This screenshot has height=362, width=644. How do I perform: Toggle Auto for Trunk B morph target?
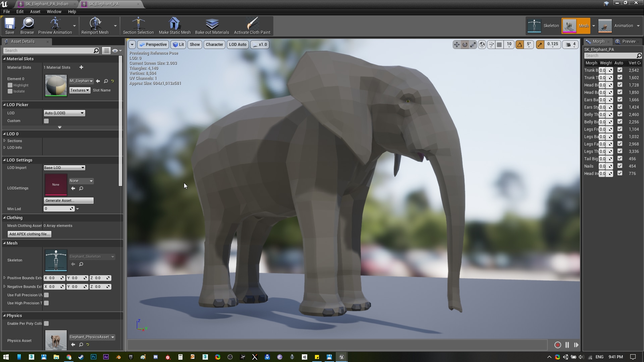pyautogui.click(x=620, y=70)
